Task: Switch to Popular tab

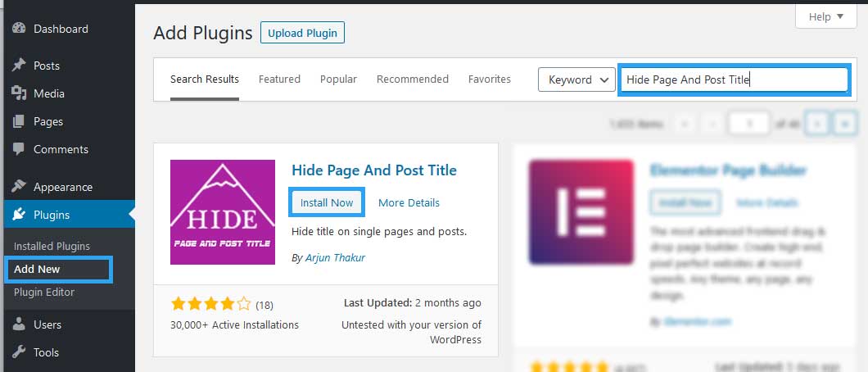Action: pyautogui.click(x=338, y=79)
